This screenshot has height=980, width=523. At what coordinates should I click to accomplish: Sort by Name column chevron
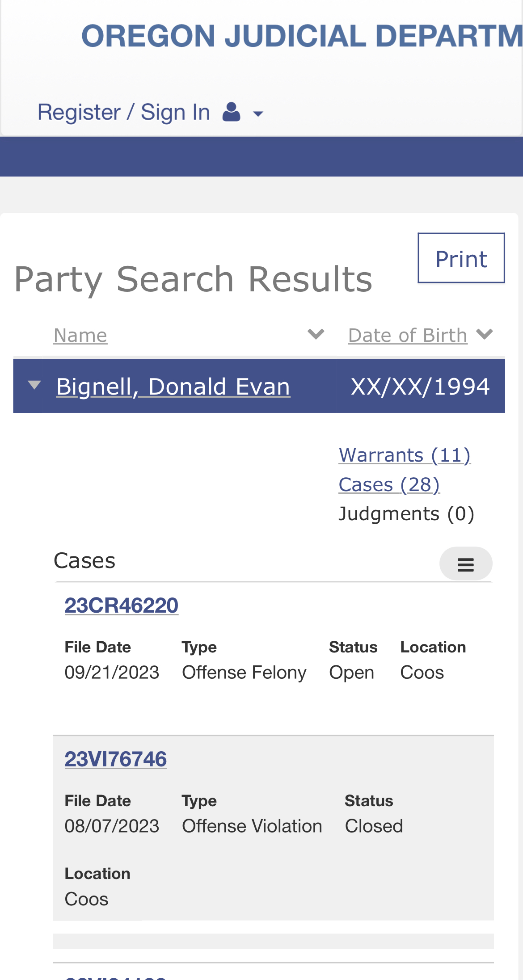tap(316, 334)
